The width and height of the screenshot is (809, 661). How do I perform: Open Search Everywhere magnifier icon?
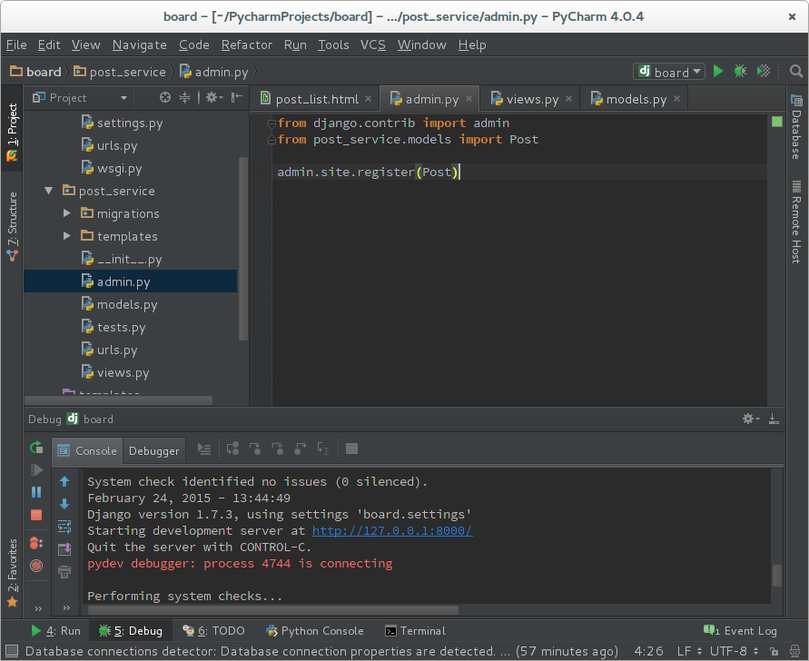coord(796,71)
